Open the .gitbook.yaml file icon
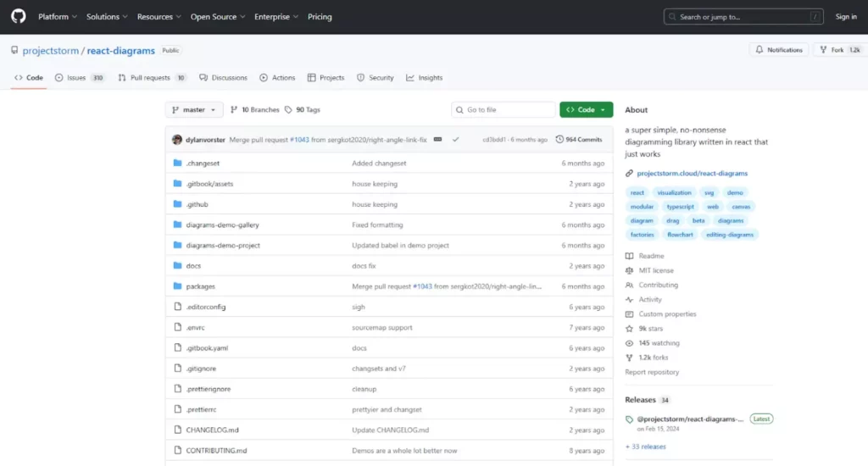The image size is (868, 466). (177, 347)
